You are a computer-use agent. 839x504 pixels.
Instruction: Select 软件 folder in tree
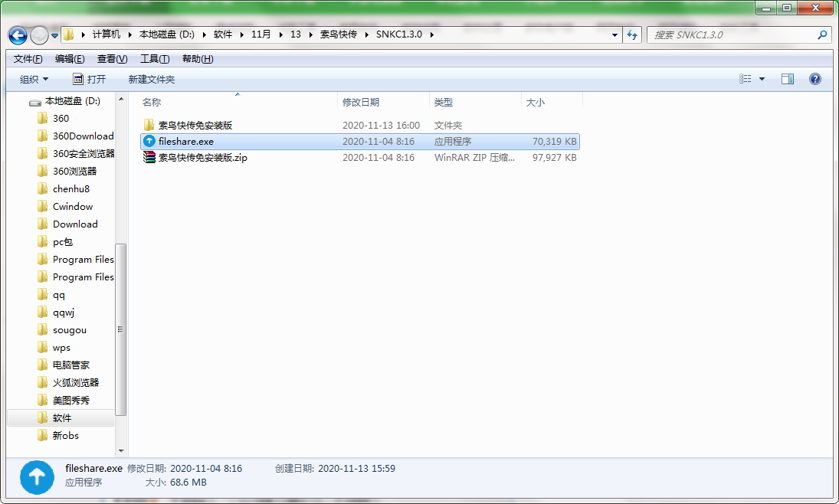(x=62, y=418)
